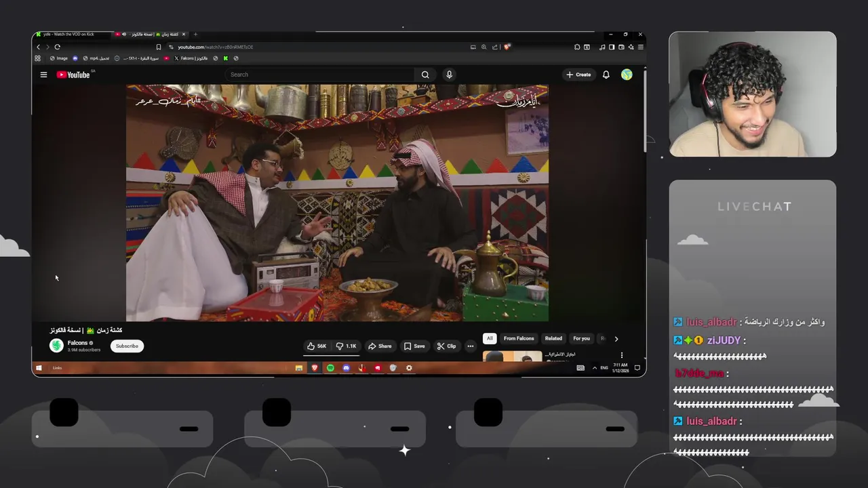Open the Falcons channel avatar

click(56, 346)
